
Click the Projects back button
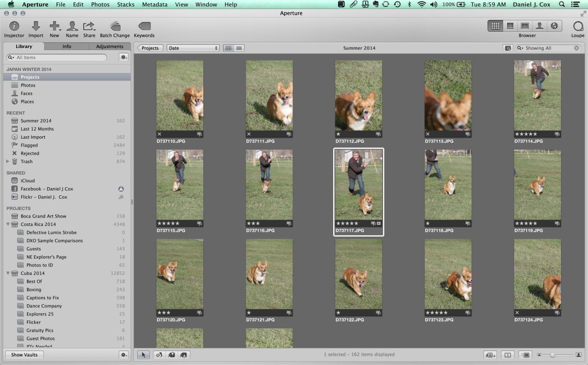[150, 48]
